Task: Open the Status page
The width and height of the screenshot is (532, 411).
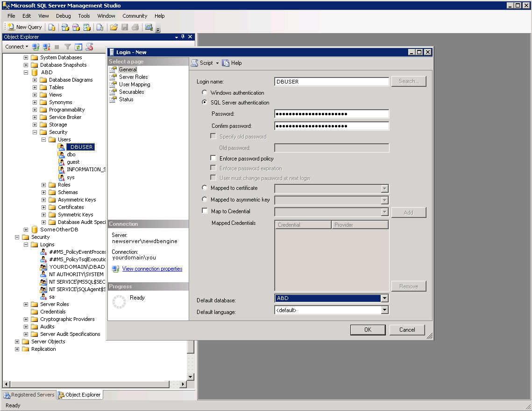Action: click(x=126, y=99)
